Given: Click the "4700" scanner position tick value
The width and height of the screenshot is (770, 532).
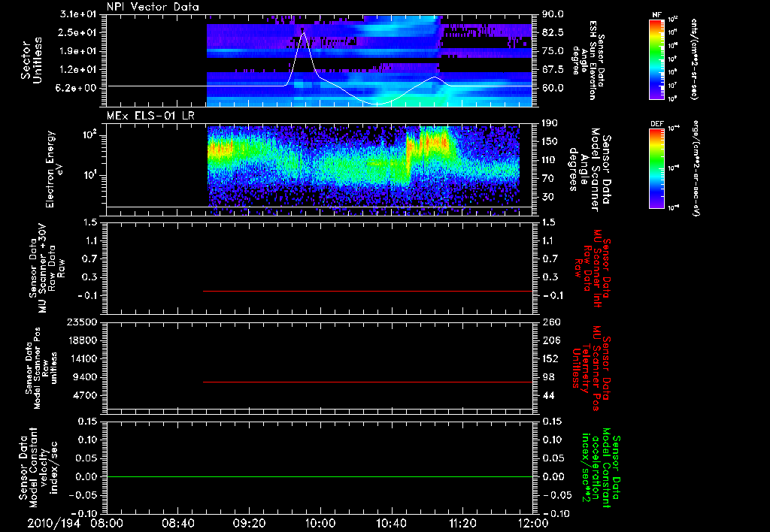Looking at the screenshot, I should coord(84,395).
